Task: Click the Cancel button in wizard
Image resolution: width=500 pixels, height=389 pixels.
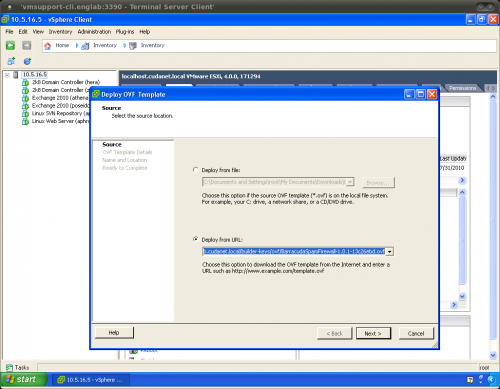Action: tap(416, 333)
